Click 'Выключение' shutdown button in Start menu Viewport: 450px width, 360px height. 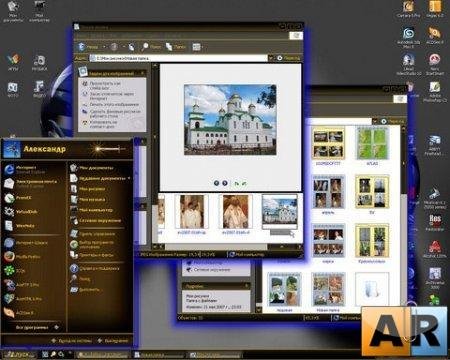pos(113,341)
